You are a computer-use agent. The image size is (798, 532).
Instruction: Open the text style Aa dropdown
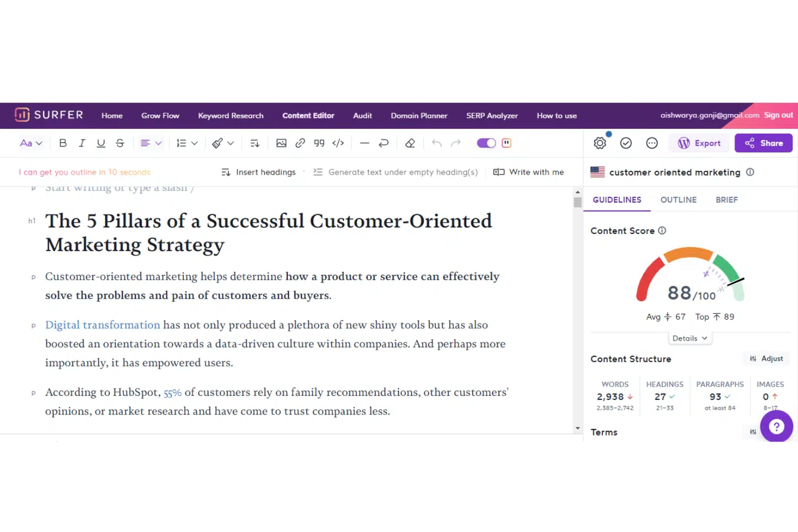click(x=31, y=143)
